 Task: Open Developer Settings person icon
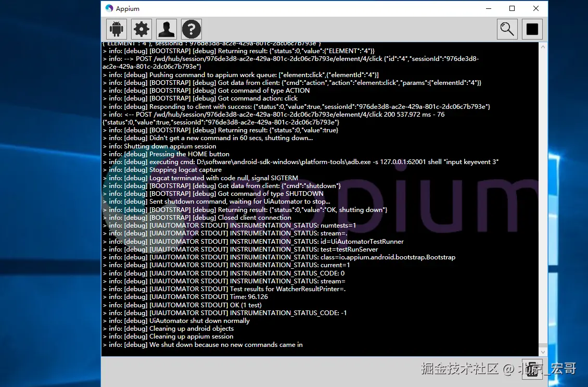click(x=167, y=29)
